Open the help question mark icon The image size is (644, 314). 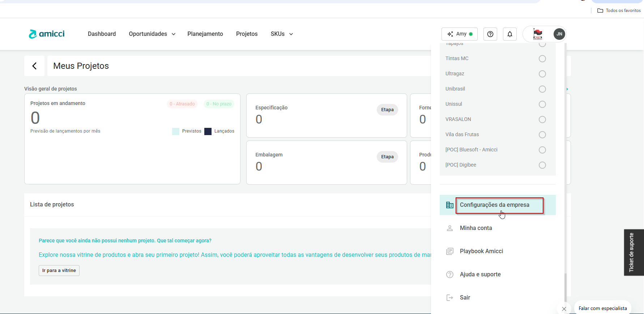point(490,34)
